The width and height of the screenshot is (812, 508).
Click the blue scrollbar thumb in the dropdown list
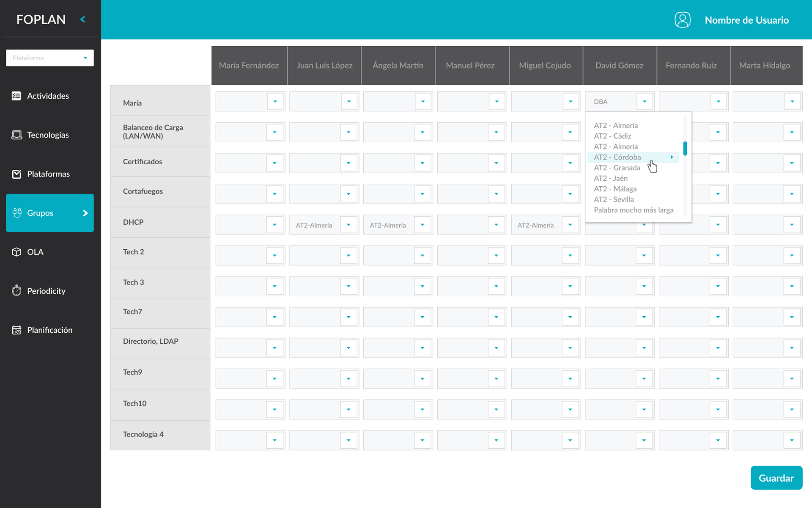[x=685, y=149]
